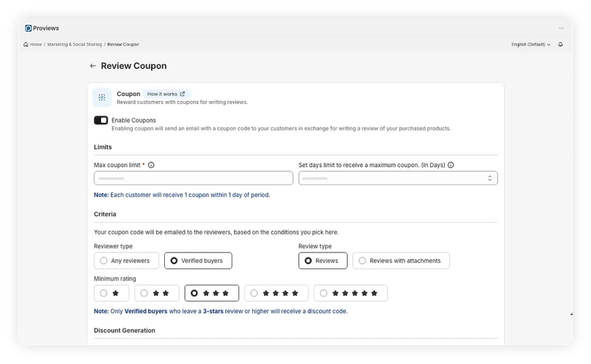This screenshot has height=364, width=591.
Task: Click the stepper on the days limit field
Action: [x=490, y=178]
